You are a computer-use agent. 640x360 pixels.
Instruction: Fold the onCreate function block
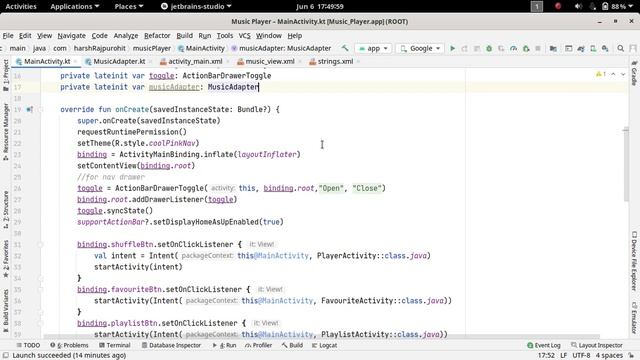(40, 109)
